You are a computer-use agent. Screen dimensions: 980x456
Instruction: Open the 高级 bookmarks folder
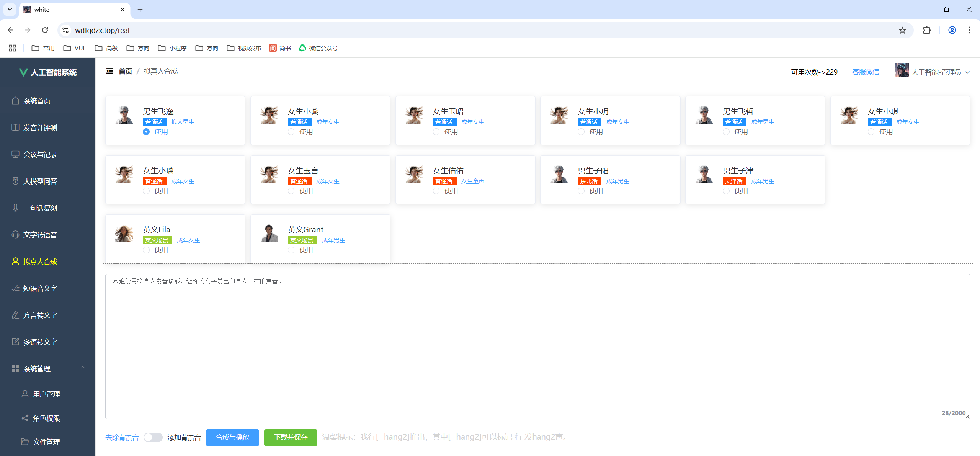coord(106,48)
